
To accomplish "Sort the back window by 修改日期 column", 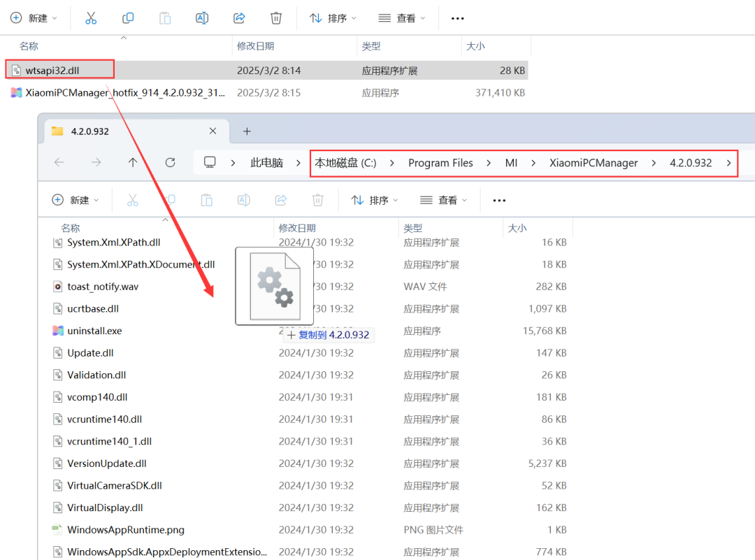I will [x=255, y=46].
